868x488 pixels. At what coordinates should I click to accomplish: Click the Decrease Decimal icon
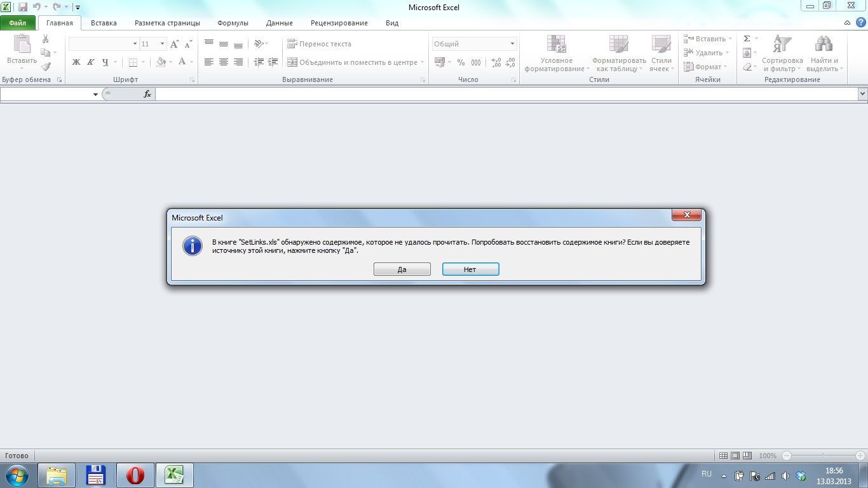point(510,62)
